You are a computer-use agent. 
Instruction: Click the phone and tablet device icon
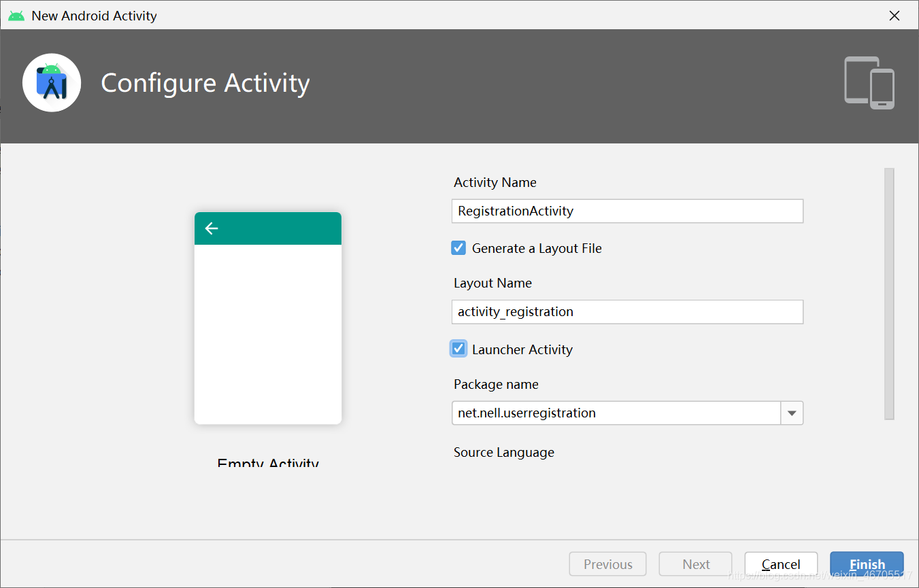[869, 82]
